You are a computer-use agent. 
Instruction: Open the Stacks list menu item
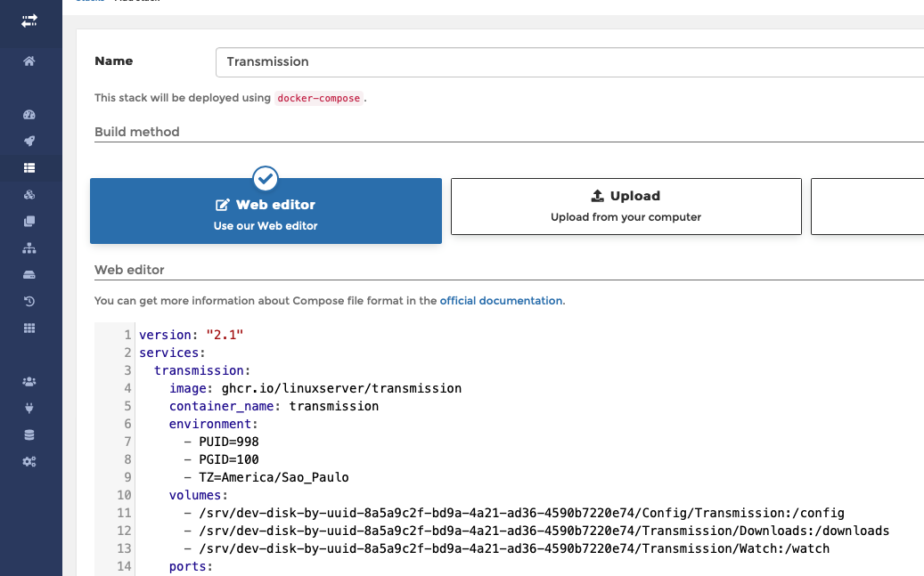tap(29, 167)
